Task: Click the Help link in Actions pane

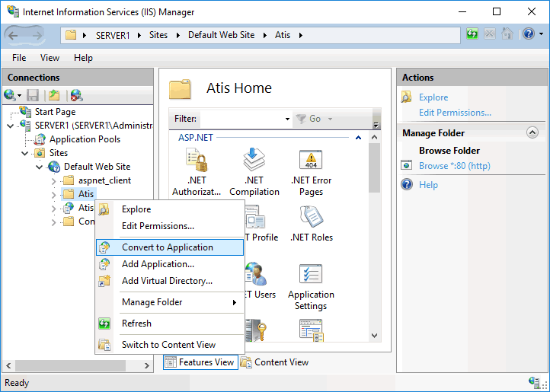Action: tap(428, 184)
